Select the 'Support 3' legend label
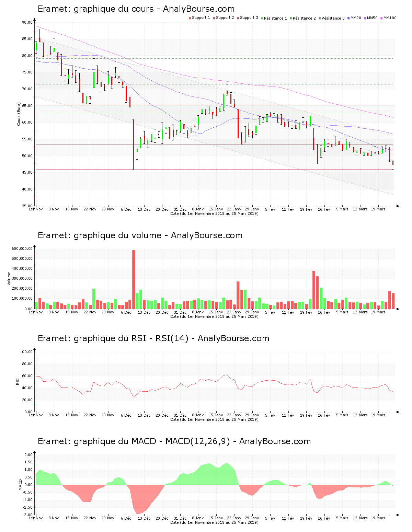This screenshot has height=532, width=412. tap(249, 18)
